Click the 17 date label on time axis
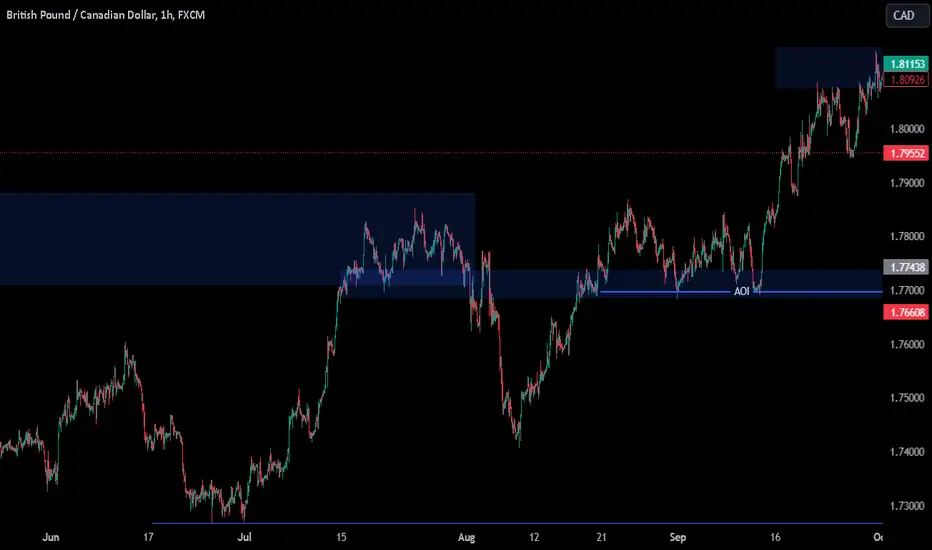 [148, 537]
